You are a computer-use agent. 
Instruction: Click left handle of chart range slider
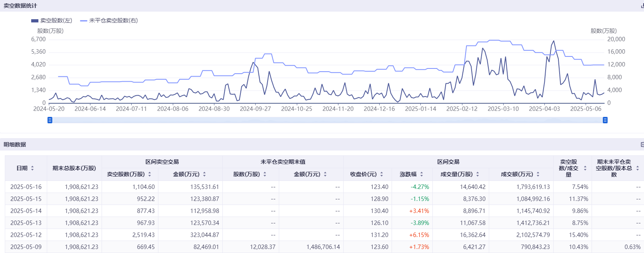click(50, 120)
